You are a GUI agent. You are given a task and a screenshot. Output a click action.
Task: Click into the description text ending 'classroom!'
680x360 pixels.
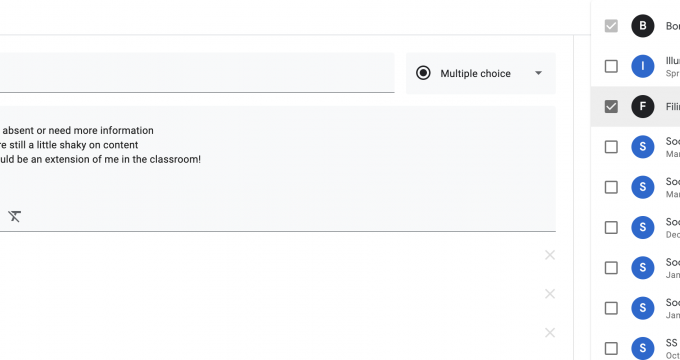point(278,168)
